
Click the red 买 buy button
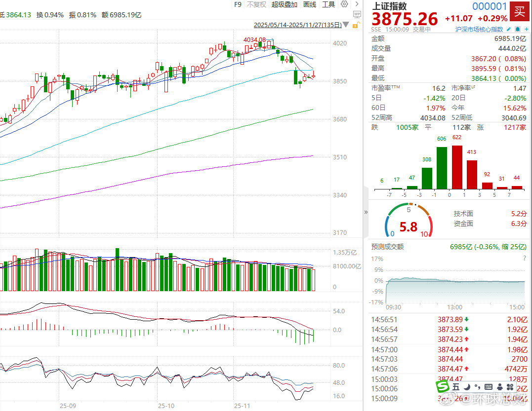point(520,11)
